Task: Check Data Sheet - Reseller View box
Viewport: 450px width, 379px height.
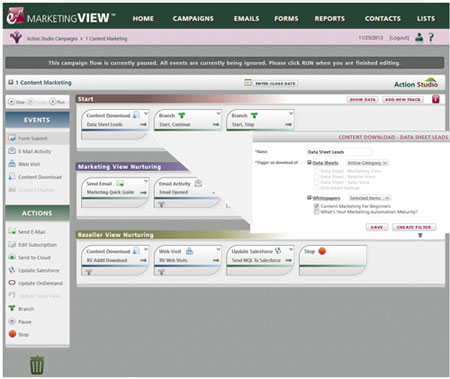Action: point(316,177)
